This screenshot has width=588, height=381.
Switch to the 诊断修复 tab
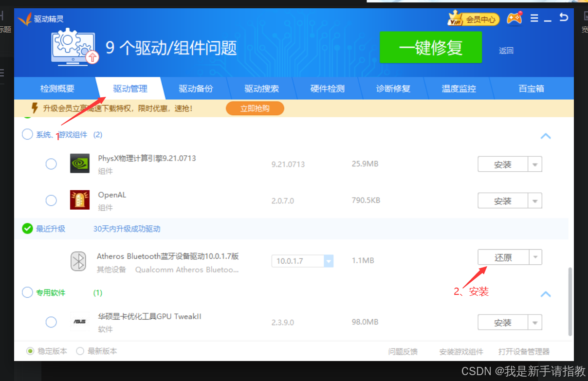point(393,89)
